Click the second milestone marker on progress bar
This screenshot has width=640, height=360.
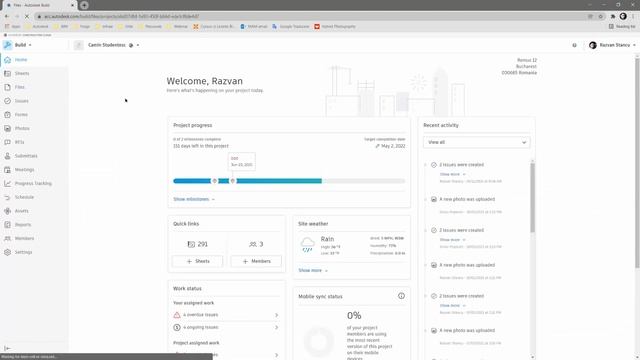pos(233,181)
